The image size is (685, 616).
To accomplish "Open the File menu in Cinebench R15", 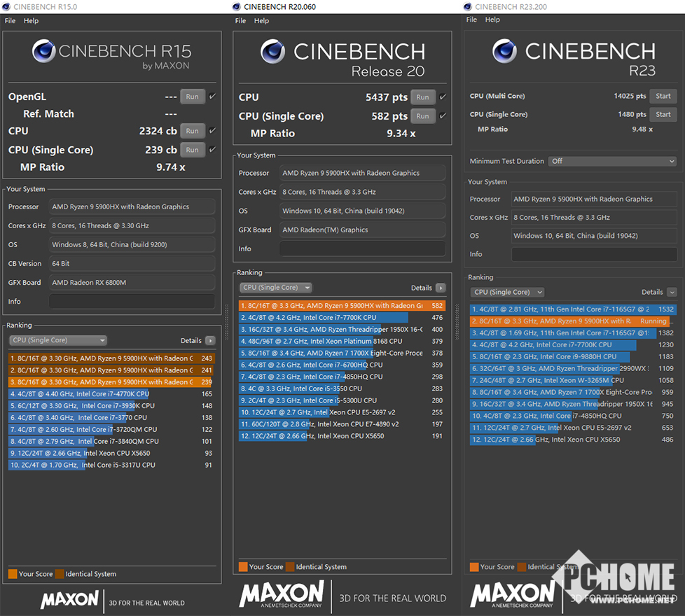I will pyautogui.click(x=10, y=20).
